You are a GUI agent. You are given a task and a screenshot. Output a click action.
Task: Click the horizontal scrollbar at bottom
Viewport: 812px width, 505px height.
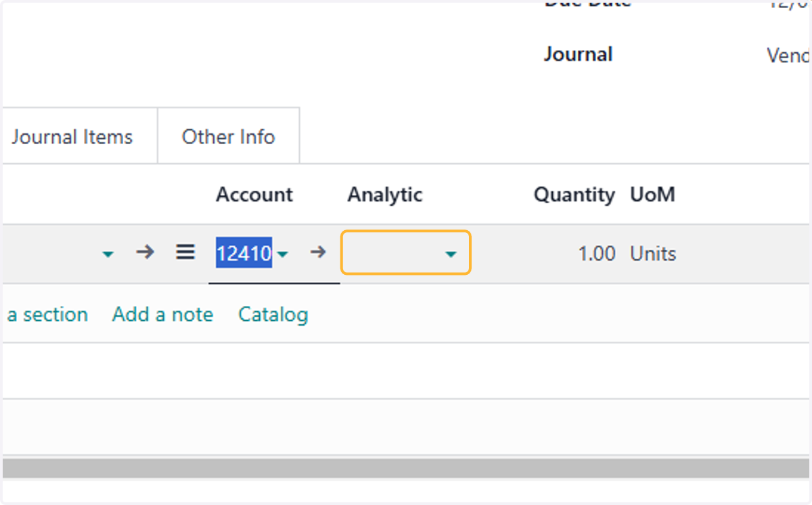click(406, 468)
